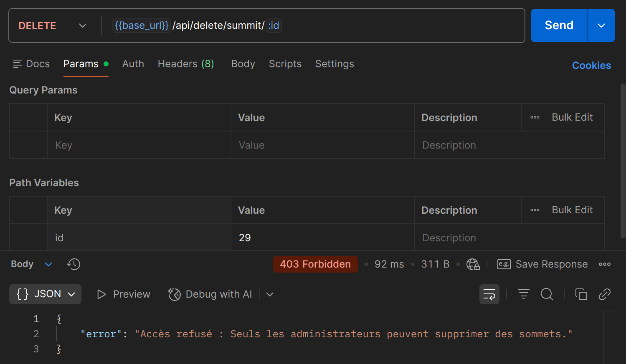The image size is (626, 364).
Task: Open Path Variables column options menu
Action: pyautogui.click(x=535, y=210)
